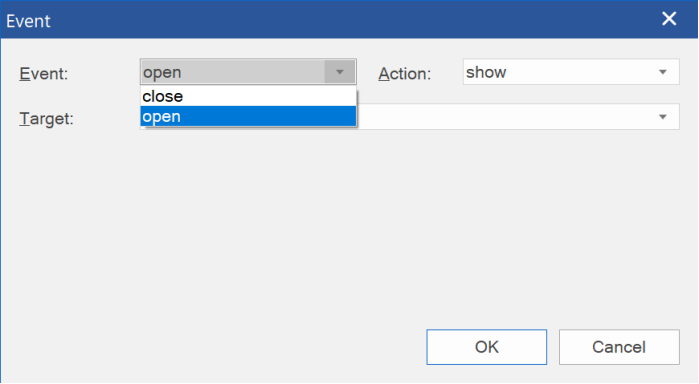Viewport: 699px width, 384px height.
Task: Close the Event dialog window
Action: [669, 19]
